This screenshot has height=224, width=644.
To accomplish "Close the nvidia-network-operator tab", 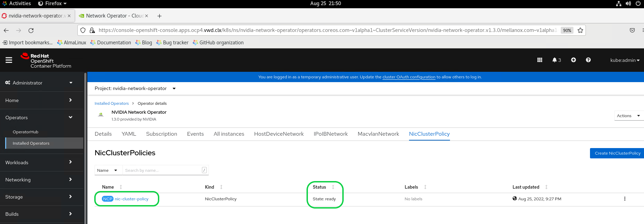I will point(69,16).
